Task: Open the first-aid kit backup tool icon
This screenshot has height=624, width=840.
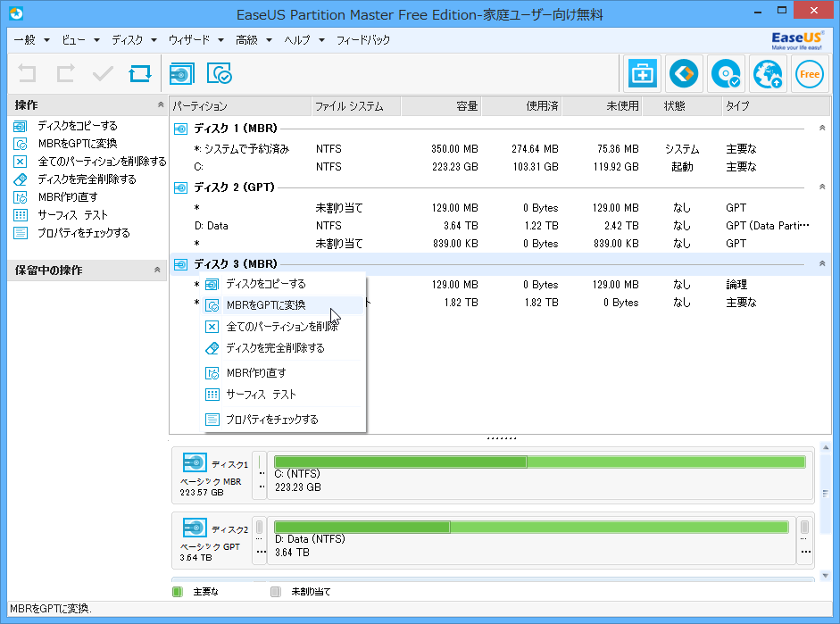Action: click(x=642, y=74)
